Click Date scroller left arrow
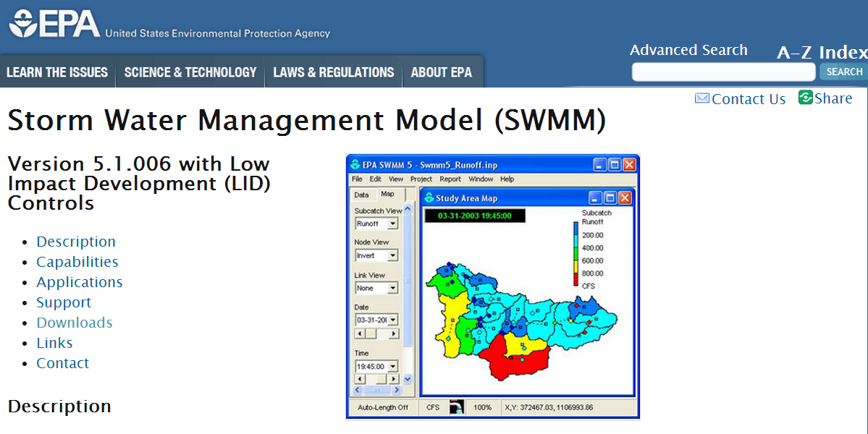Image resolution: width=868 pixels, height=434 pixels. (x=359, y=334)
